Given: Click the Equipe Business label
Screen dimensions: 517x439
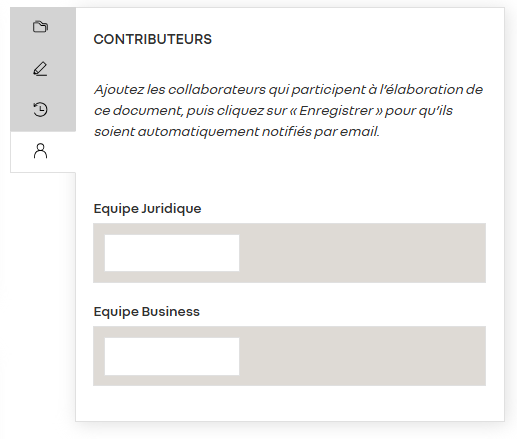Looking at the screenshot, I should pos(147,312).
